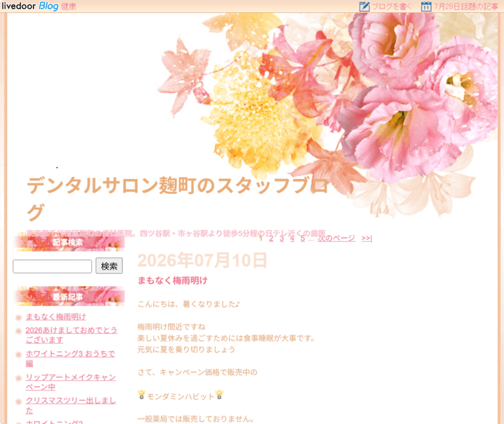Click the 記事検索 sidebar heading
504x424 pixels.
[x=68, y=243]
